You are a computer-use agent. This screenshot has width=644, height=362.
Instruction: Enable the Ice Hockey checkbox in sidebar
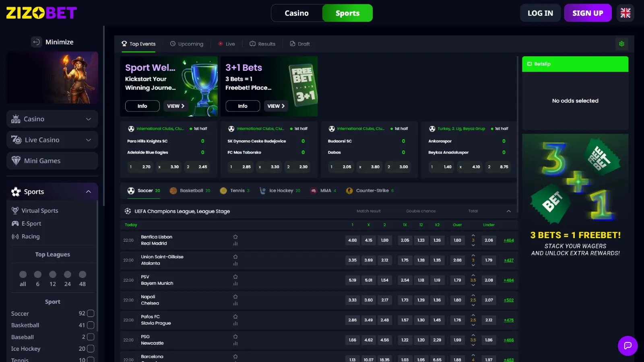[x=91, y=349]
